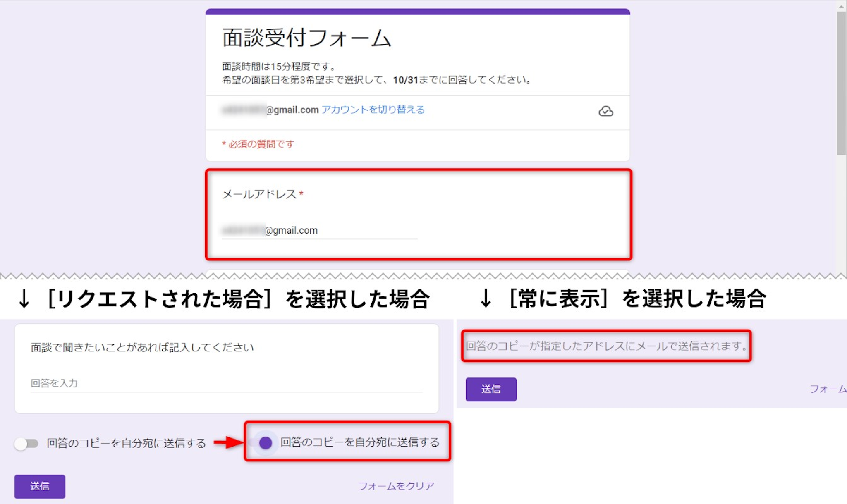Click the vertical scrollbar thumb
This screenshot has width=847, height=504.
841,83
